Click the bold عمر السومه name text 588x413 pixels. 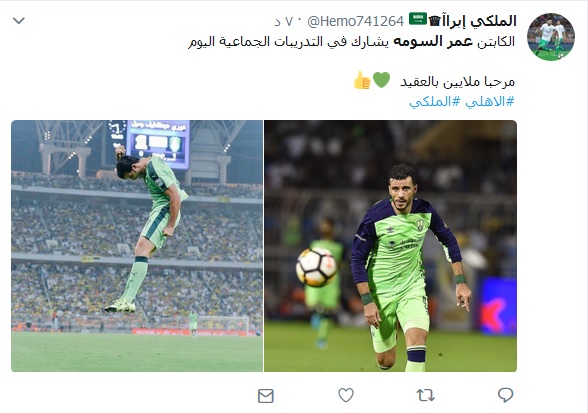pos(432,41)
